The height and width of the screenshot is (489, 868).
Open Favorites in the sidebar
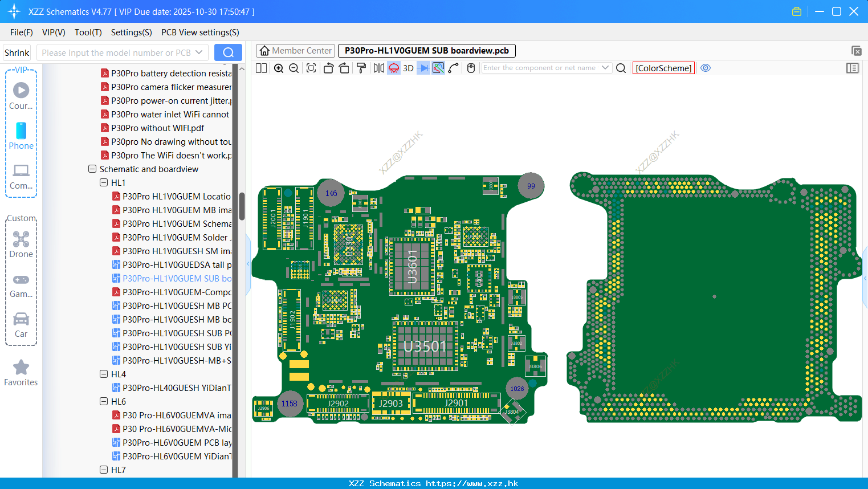click(x=21, y=373)
